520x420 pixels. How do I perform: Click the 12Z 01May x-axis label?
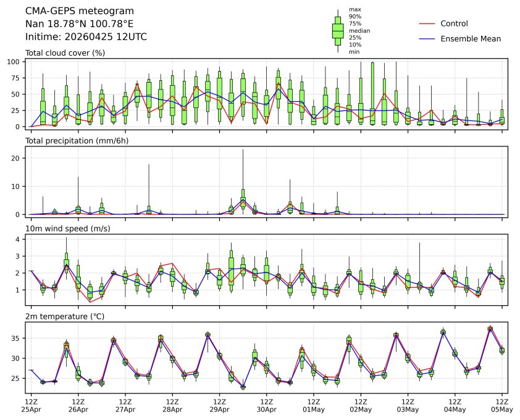click(314, 405)
